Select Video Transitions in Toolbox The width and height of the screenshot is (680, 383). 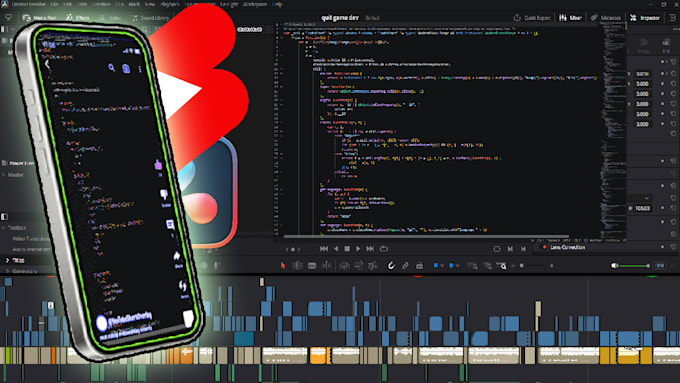tap(31, 239)
